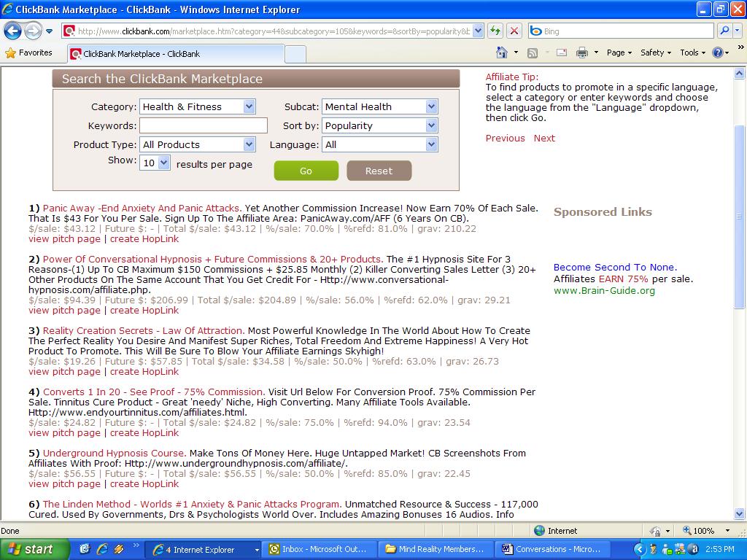Viewport: 747px width, 560px height.
Task: Click the Read Mail envelope icon
Action: (562, 52)
